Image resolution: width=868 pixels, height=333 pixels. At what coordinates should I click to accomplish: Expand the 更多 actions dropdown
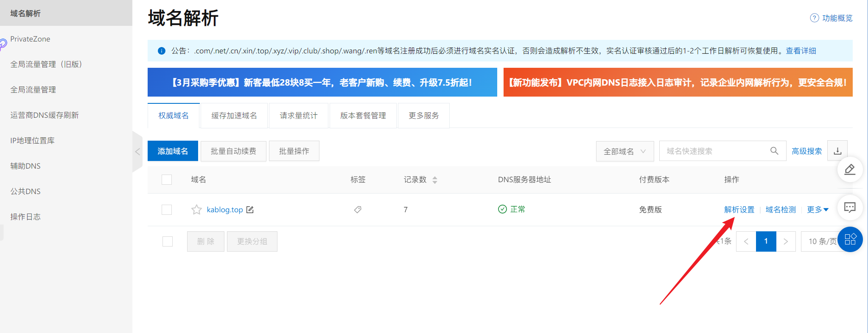(817, 210)
